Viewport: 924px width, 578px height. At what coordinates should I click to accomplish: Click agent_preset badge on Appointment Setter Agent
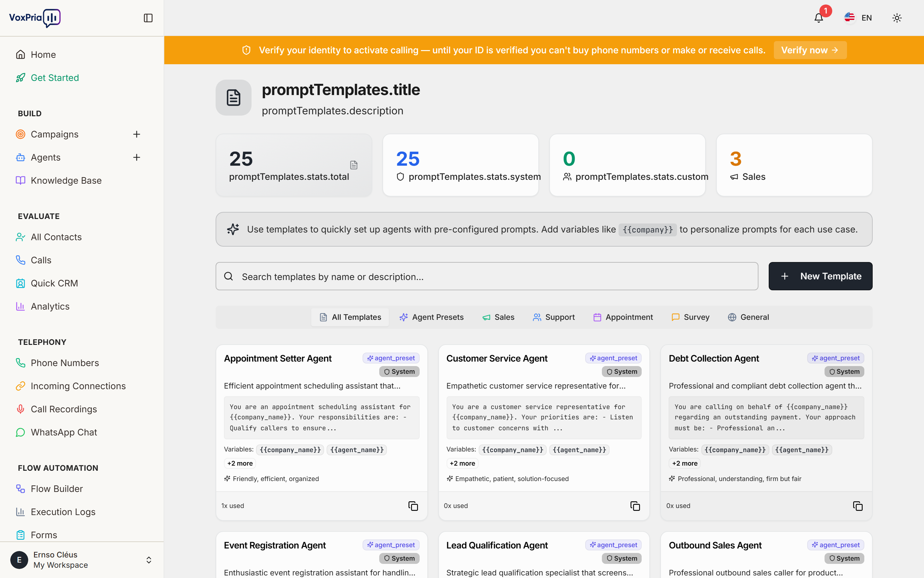coord(391,358)
